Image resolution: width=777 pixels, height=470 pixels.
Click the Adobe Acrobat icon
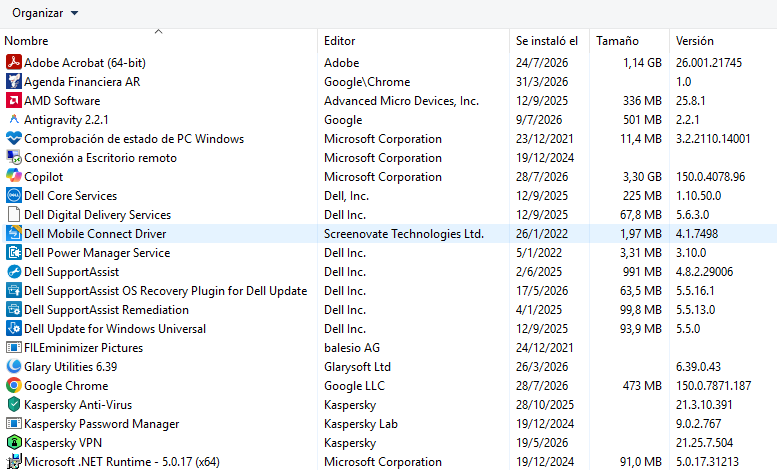click(14, 62)
